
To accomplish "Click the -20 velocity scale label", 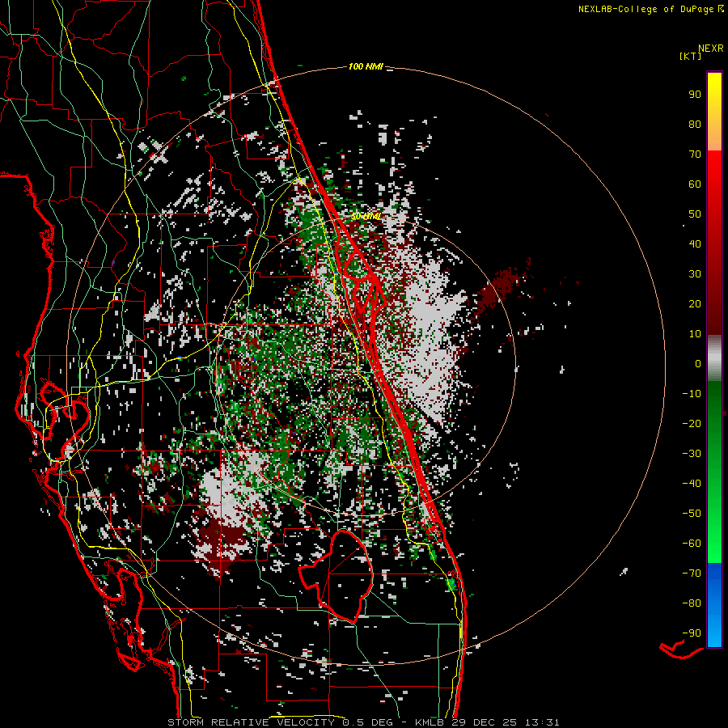I will [692, 424].
